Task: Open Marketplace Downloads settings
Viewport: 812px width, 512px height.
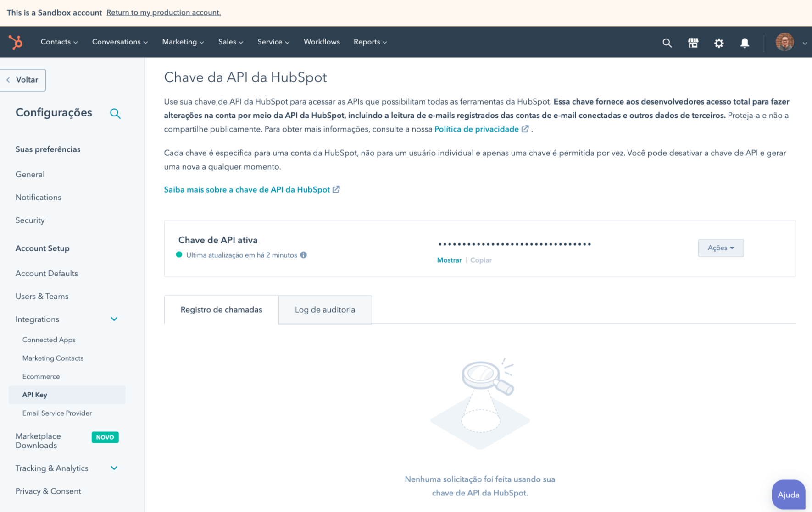Action: click(x=38, y=440)
